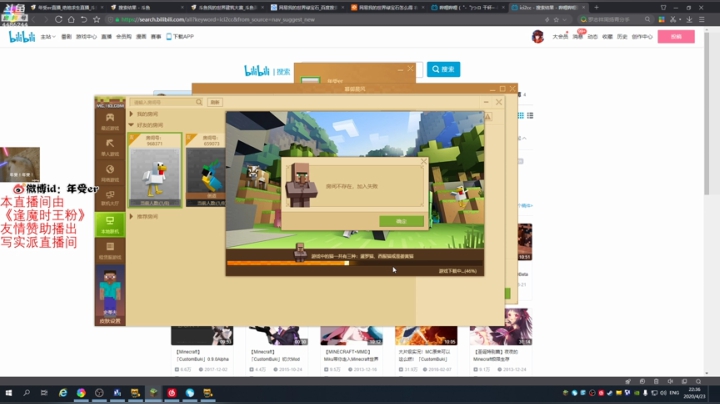Expand the recommended rooms section
The width and height of the screenshot is (720, 404).
pyautogui.click(x=131, y=216)
